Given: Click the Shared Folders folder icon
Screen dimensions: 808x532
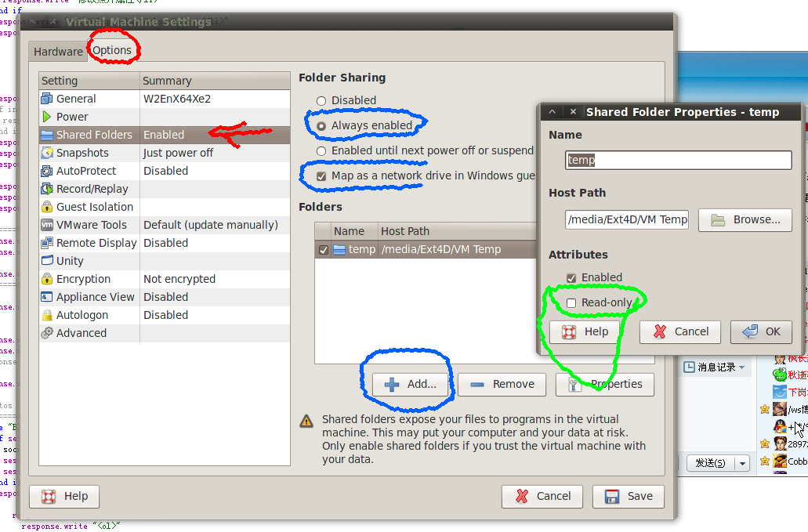Looking at the screenshot, I should pos(47,135).
